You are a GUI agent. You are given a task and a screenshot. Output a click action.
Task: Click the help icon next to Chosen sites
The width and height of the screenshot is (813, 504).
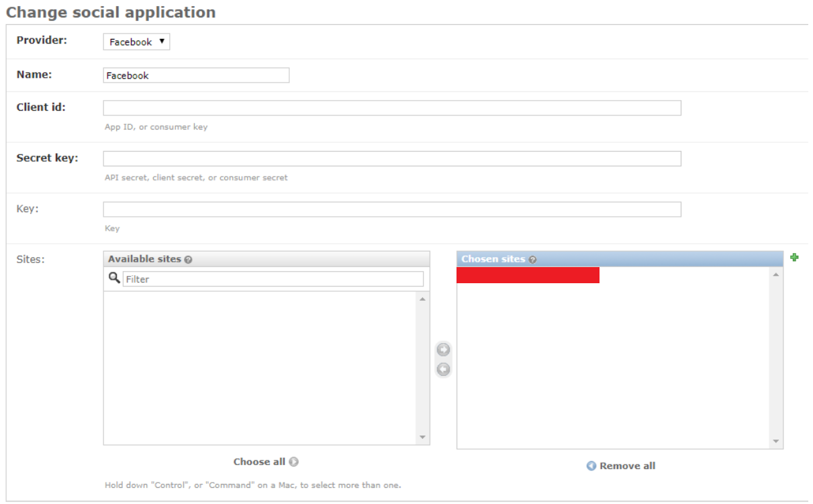(x=532, y=260)
